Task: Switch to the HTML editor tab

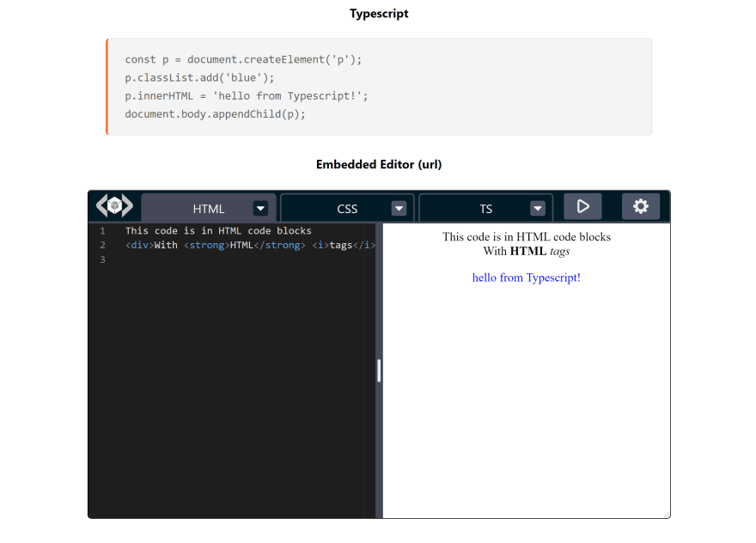Action: click(x=208, y=209)
